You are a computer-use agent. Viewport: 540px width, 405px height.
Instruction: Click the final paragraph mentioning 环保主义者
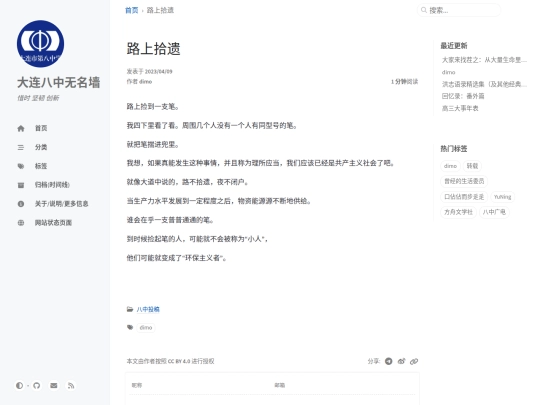[176, 258]
